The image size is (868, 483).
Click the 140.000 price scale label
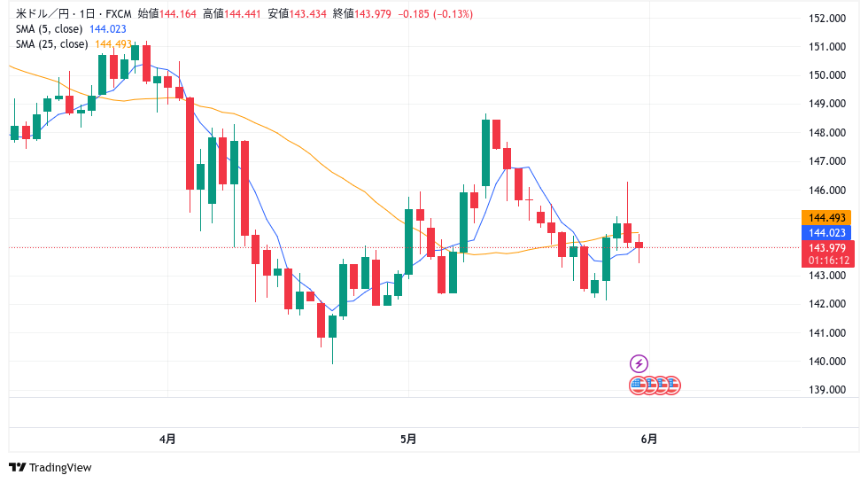point(827,362)
